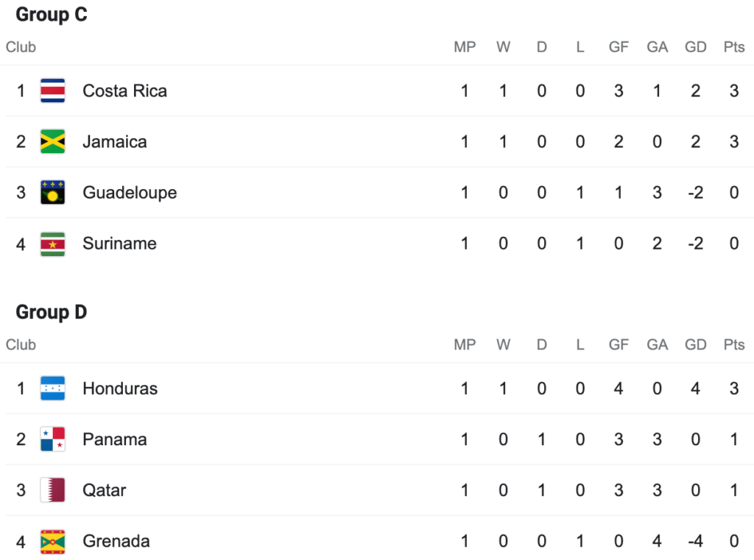This screenshot has height=560, width=754.
Task: Click the MP column header in Group C
Action: pyautogui.click(x=465, y=47)
